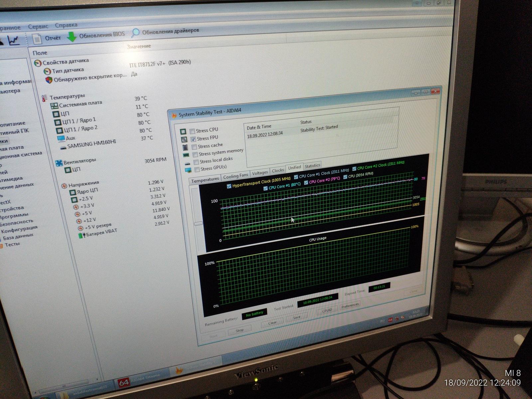Screen dimensions: 532x399
Task: Click the report document icon next to Отчёт
Action: pos(37,39)
